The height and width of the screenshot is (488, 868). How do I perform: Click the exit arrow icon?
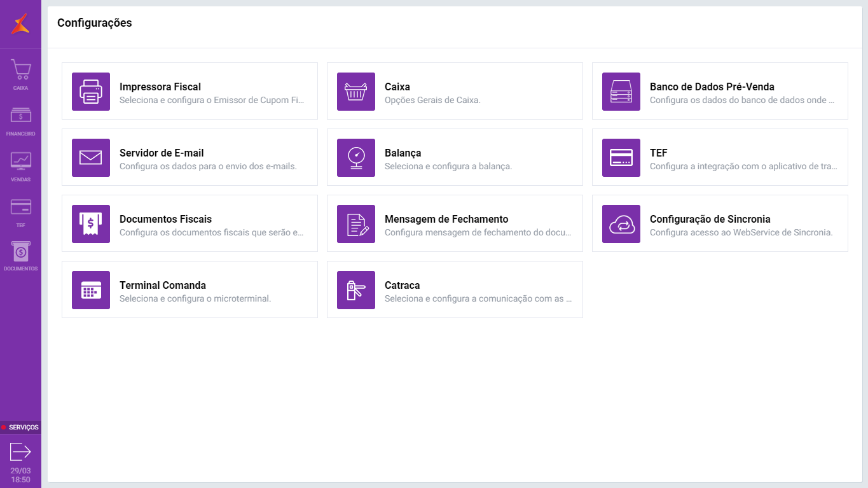point(20,452)
